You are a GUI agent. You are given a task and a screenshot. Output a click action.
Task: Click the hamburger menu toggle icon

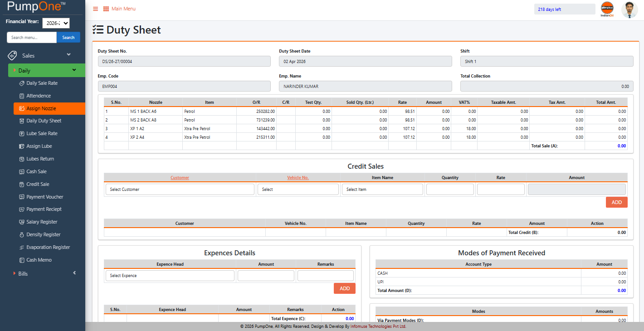coord(95,9)
